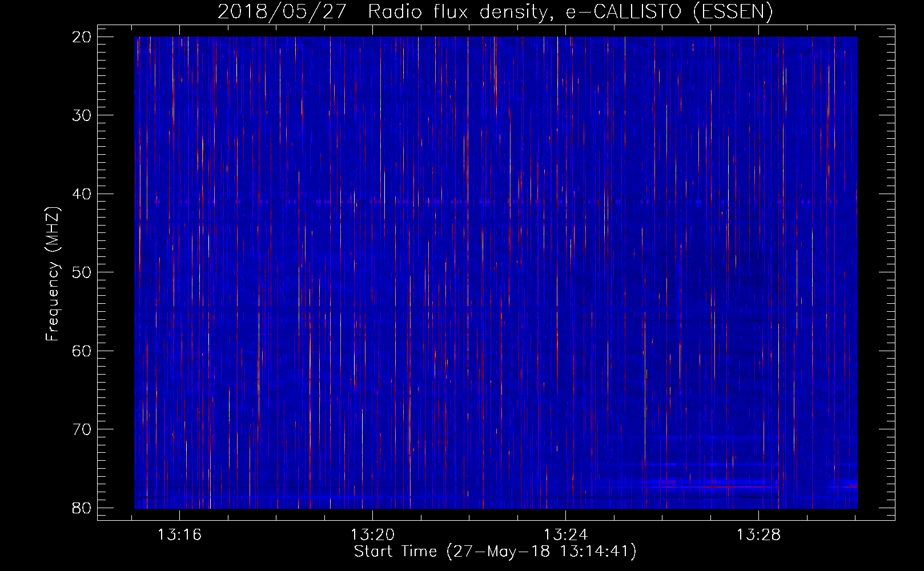Click the 70 MHz frequency label
Image resolution: width=924 pixels, height=571 pixels.
[x=82, y=429]
